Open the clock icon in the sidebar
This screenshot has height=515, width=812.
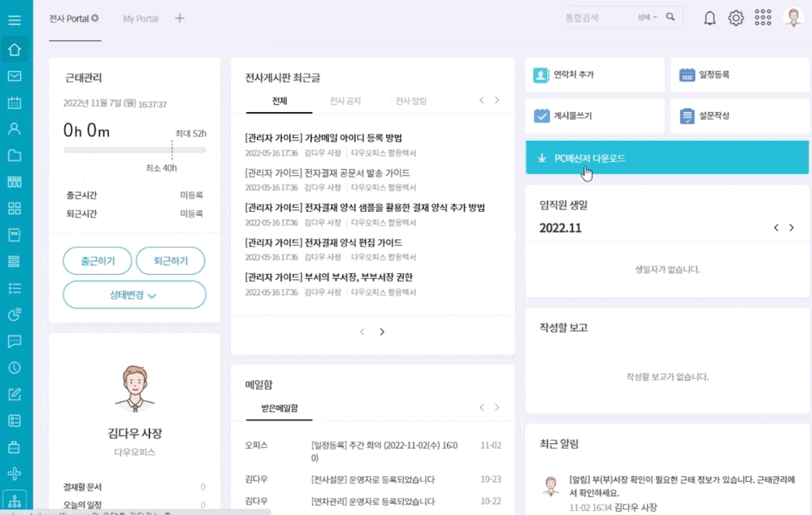[x=14, y=368]
